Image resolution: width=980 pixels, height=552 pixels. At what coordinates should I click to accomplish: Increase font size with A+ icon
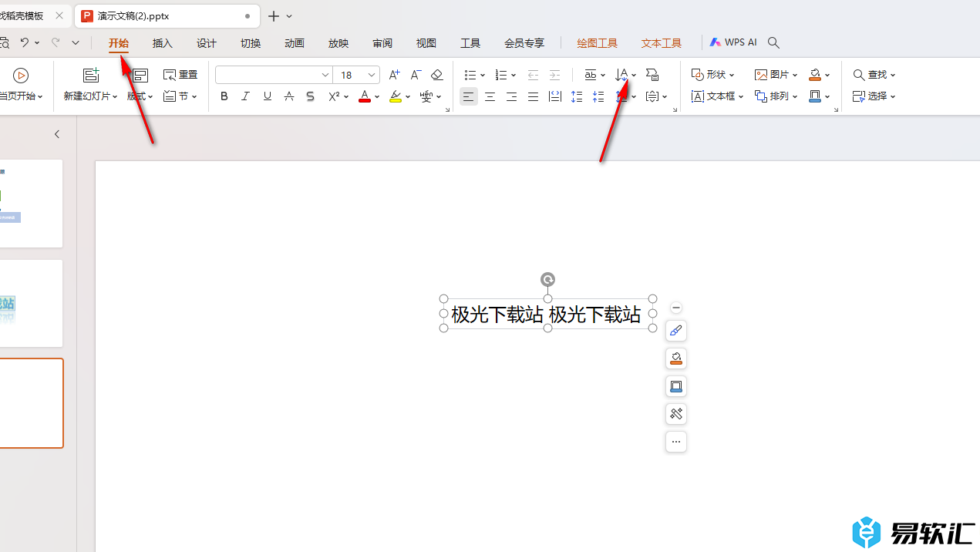394,75
